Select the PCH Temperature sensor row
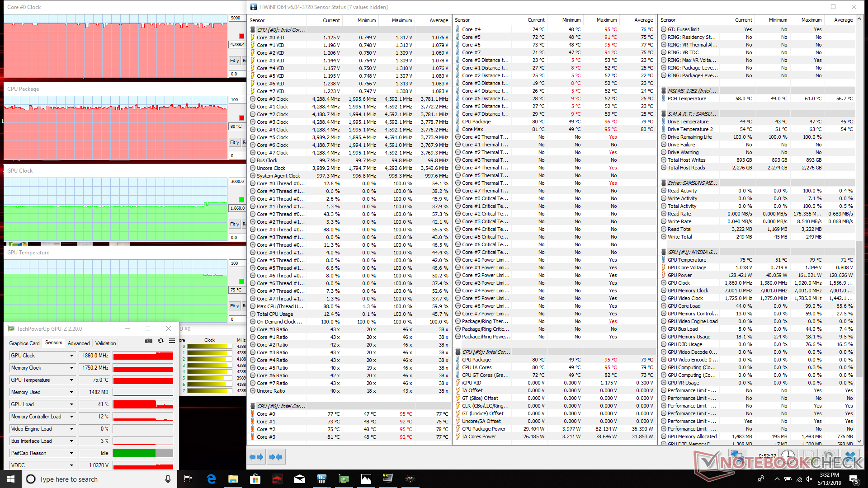This screenshot has width=868, height=488. [758, 99]
